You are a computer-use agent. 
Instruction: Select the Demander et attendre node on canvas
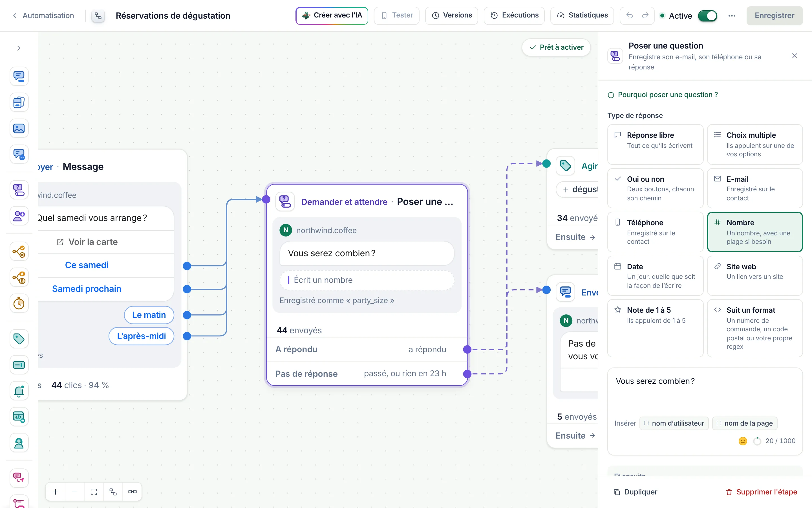[367, 285]
